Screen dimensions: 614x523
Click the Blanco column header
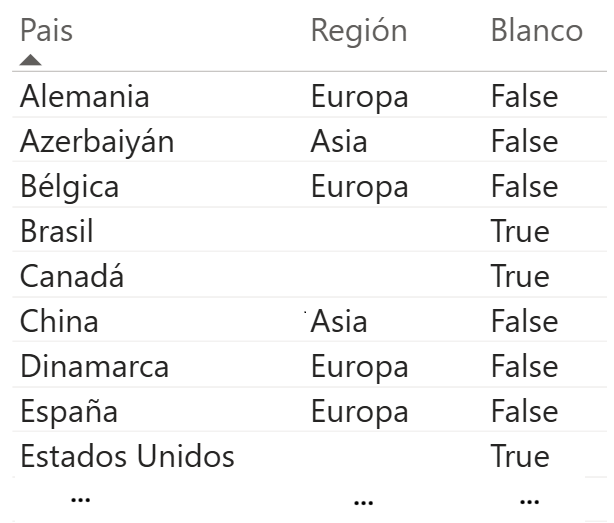pos(536,30)
